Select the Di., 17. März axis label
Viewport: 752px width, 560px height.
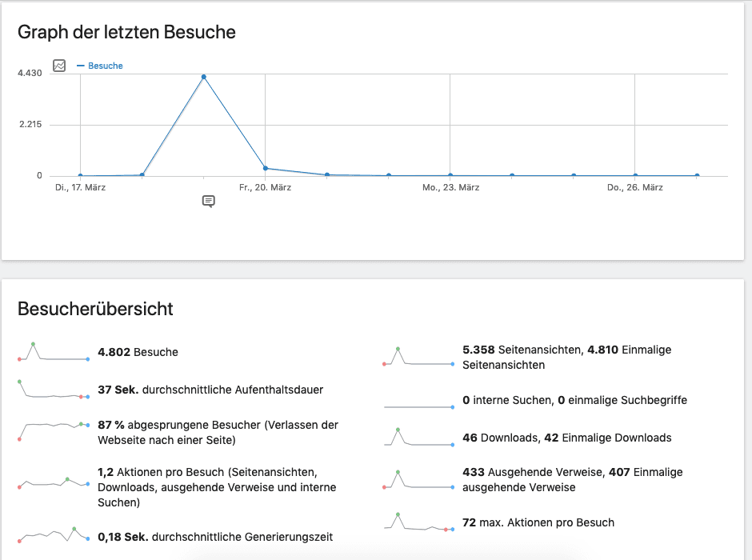point(80,187)
